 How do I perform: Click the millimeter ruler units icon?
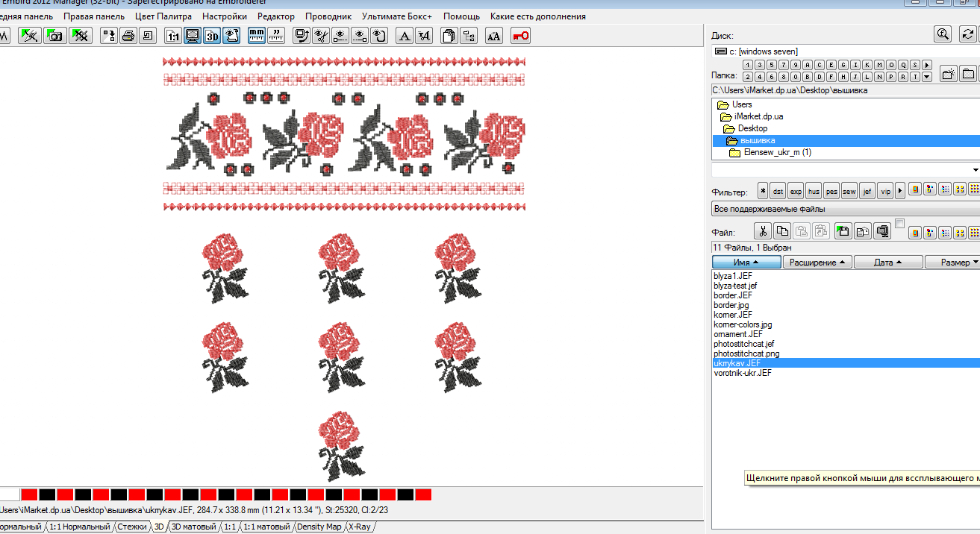point(256,35)
